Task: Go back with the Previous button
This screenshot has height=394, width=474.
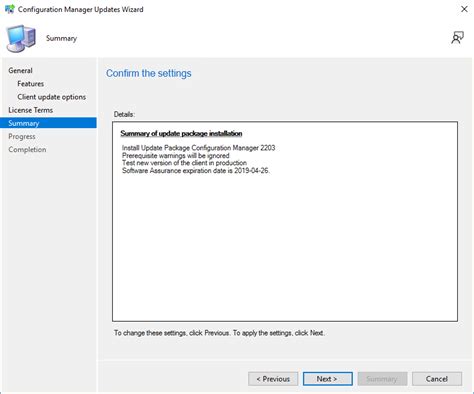Action: [273, 379]
